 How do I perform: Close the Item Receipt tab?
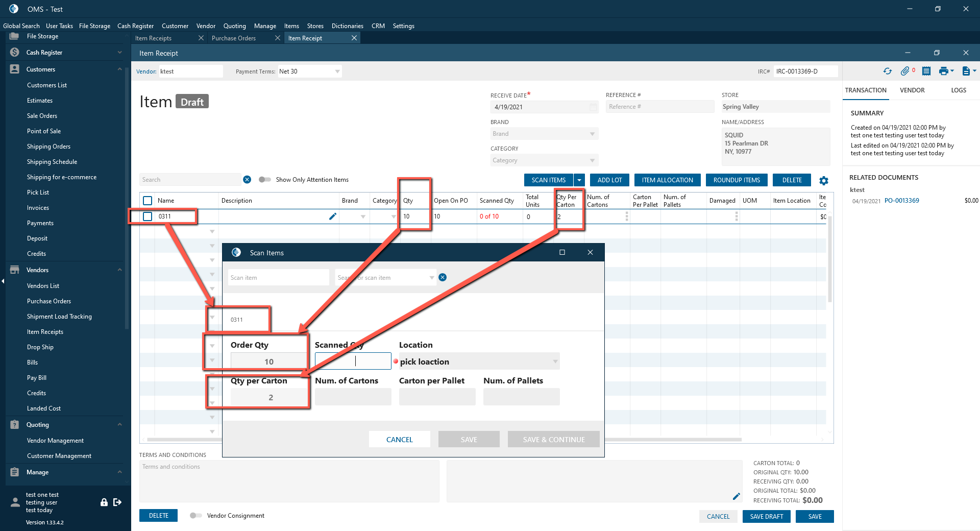pyautogui.click(x=354, y=38)
